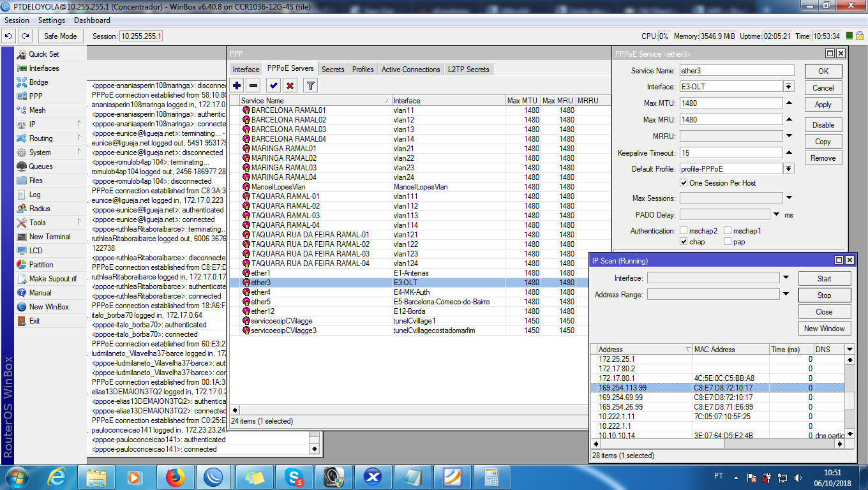The width and height of the screenshot is (868, 490).
Task: Switch to the Active Connections tab
Action: (x=410, y=70)
